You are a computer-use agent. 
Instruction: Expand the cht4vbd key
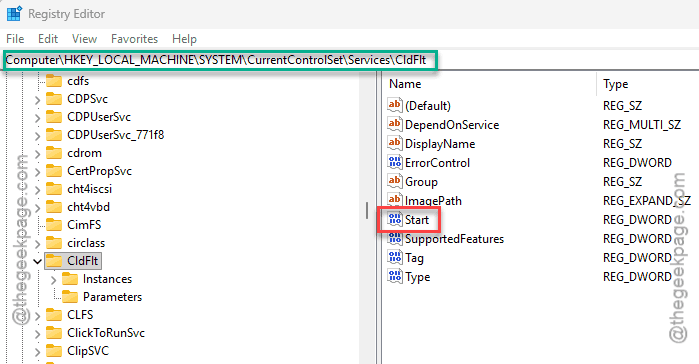click(38, 208)
